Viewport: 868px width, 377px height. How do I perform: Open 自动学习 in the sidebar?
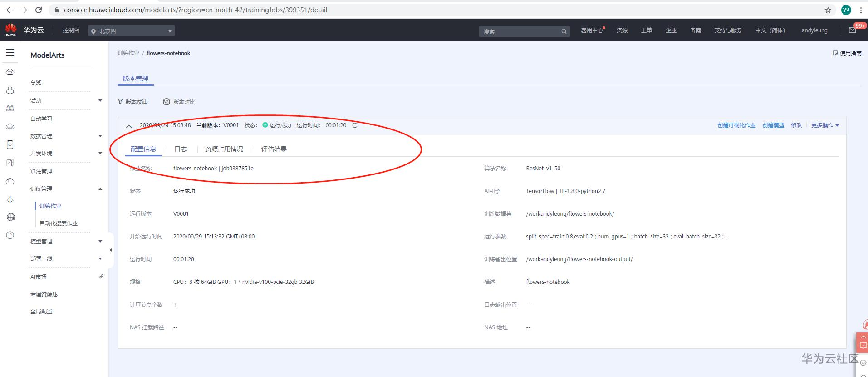[41, 119]
